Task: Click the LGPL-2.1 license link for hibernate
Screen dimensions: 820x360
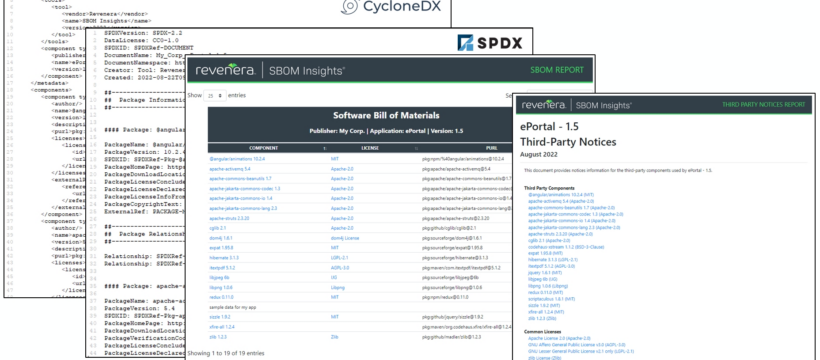Action: pos(339,257)
